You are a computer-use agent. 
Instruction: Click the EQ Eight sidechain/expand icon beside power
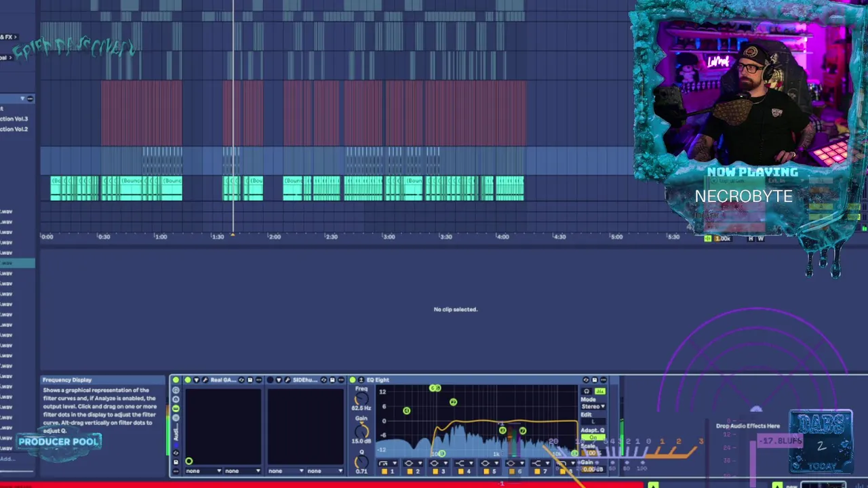pyautogui.click(x=361, y=380)
